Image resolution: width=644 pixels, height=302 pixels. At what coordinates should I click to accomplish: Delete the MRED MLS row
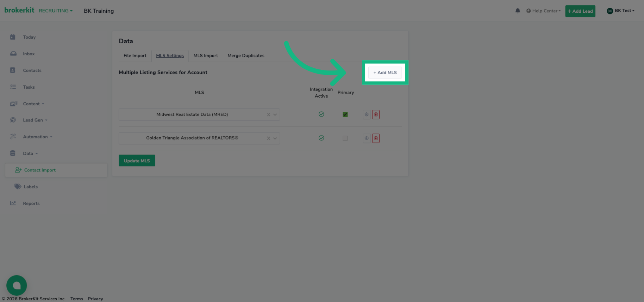[x=376, y=114]
